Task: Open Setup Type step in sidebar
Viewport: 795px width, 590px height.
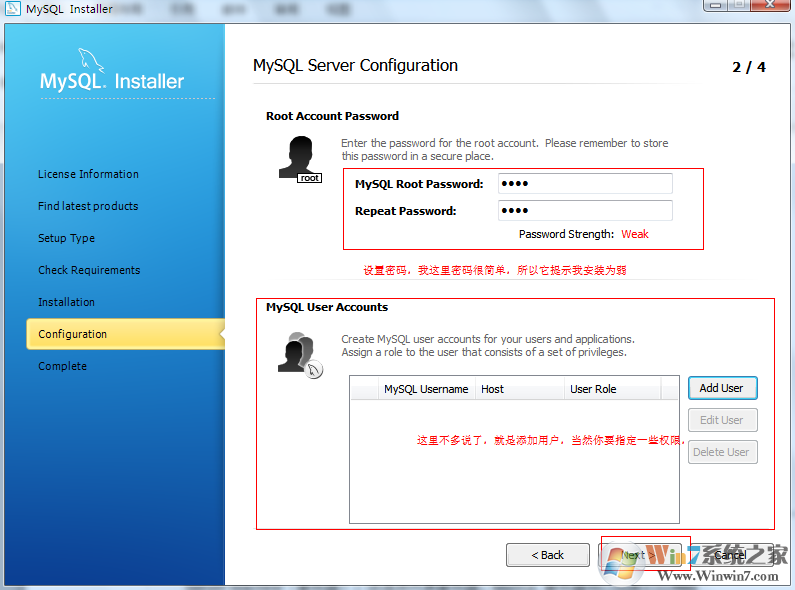Action: tap(66, 238)
